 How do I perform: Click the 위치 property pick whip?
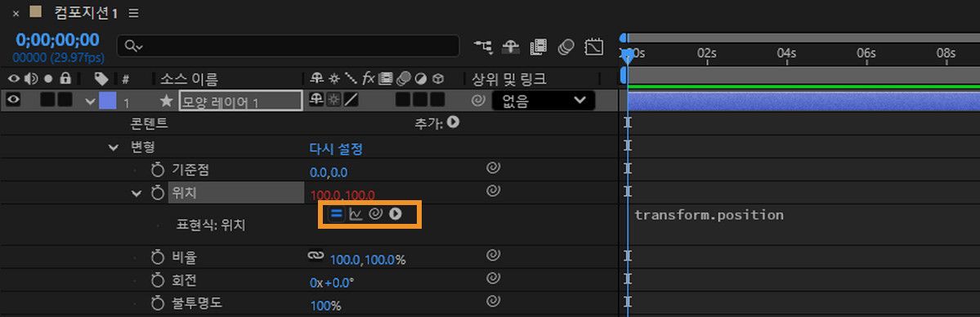493,190
